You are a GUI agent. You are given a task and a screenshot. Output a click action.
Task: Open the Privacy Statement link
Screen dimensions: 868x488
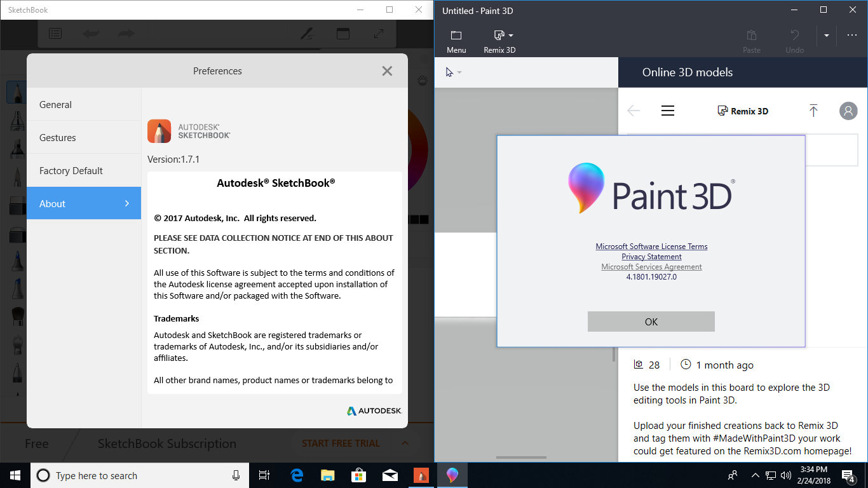point(651,257)
